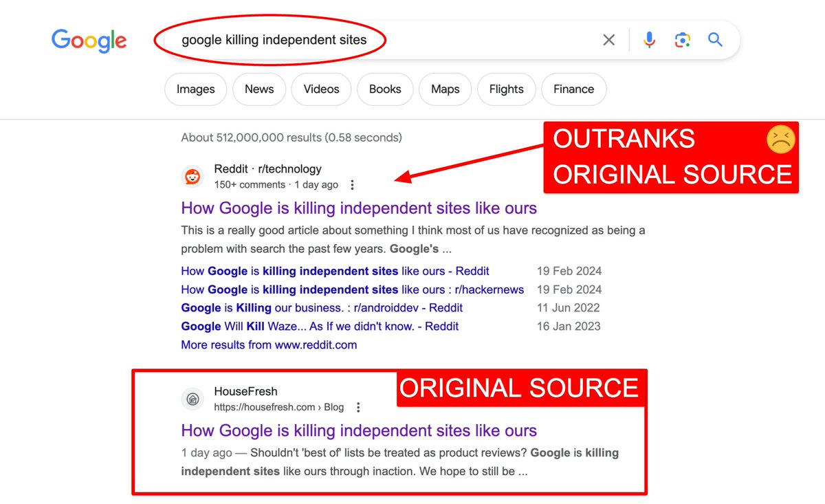Switch to Books results tab

385,89
